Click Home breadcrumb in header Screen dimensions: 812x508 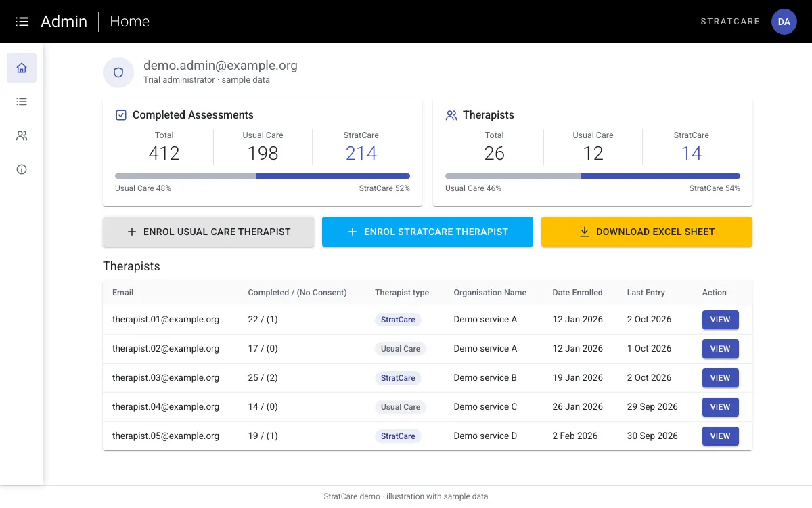tap(129, 22)
